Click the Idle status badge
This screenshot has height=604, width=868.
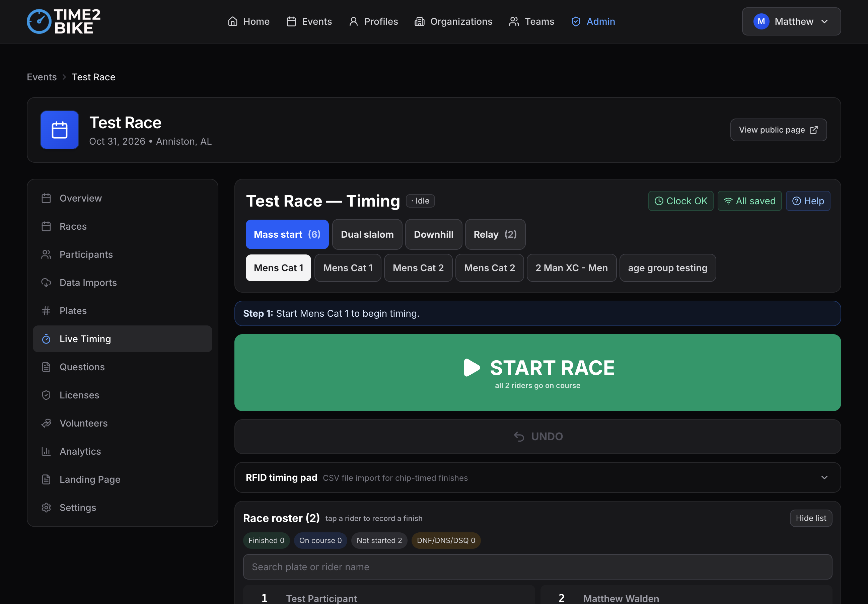click(420, 201)
